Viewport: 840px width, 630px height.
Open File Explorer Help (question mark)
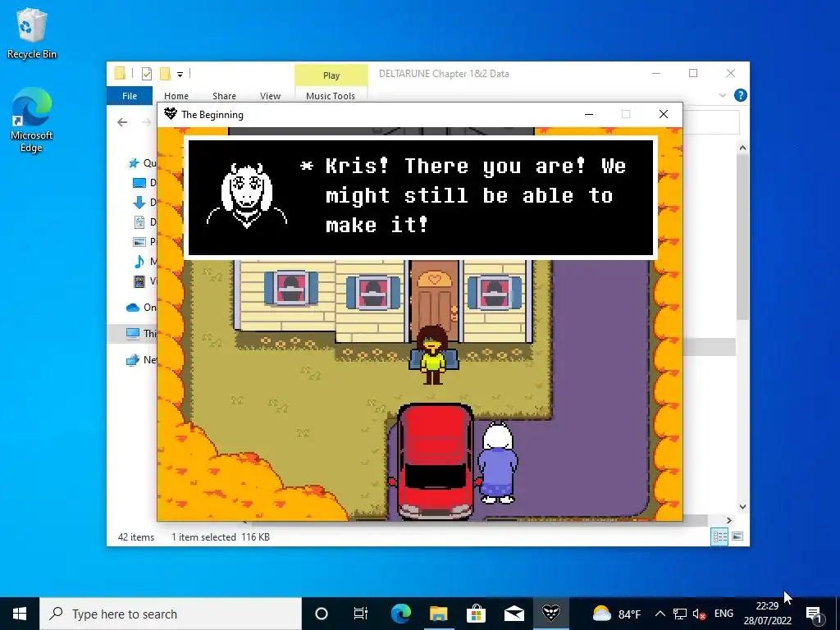(741, 95)
